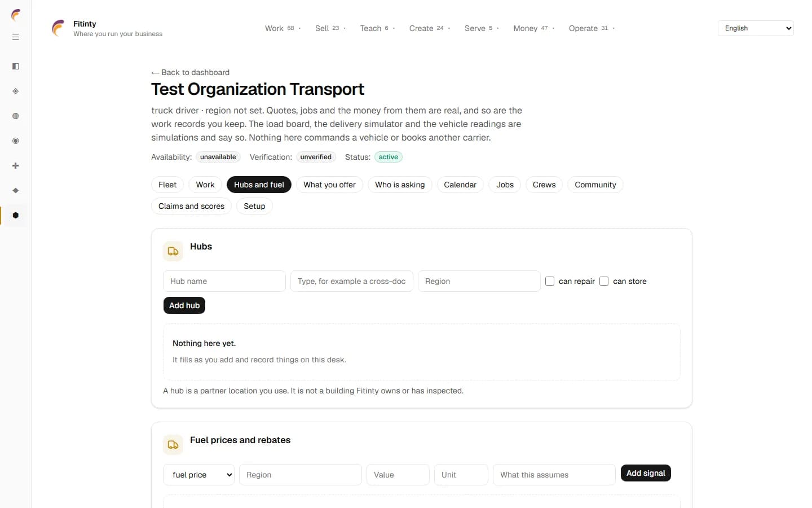Open the Calendar tab
This screenshot has height=508, width=812.
460,185
